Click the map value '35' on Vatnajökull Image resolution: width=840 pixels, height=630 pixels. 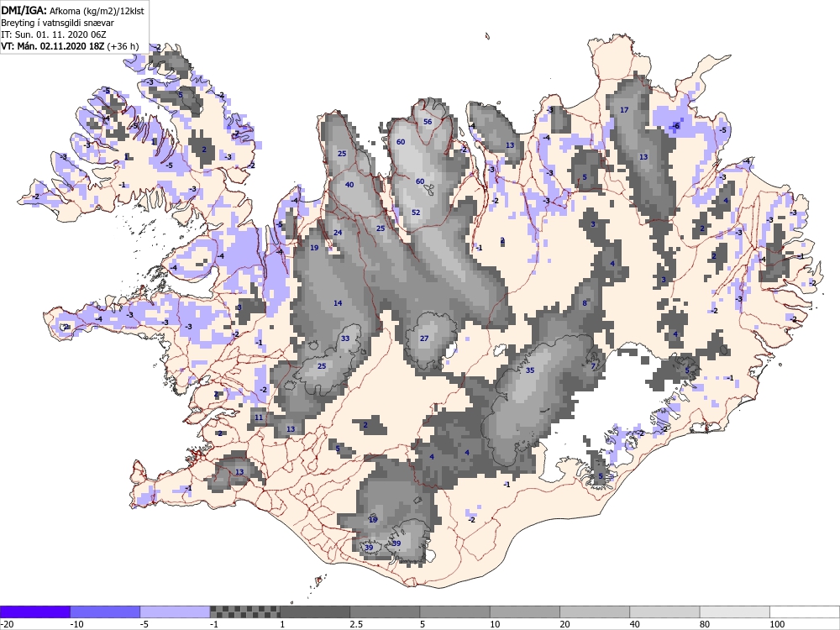[x=530, y=370]
